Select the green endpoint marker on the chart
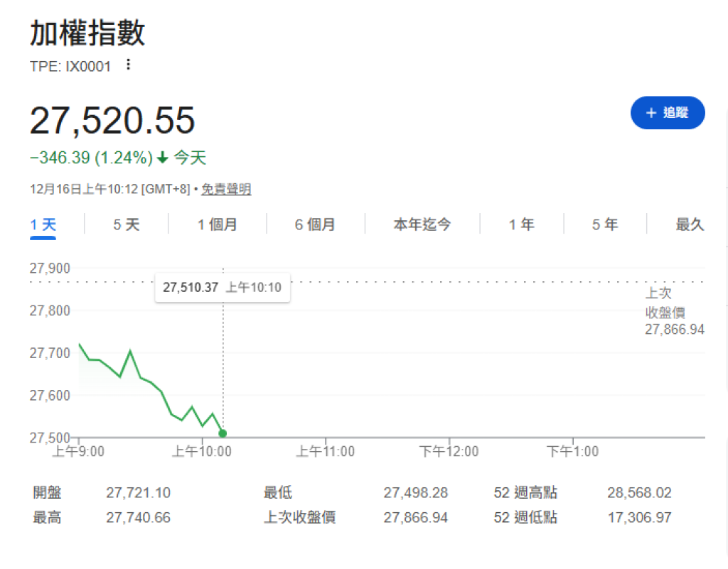This screenshot has height=569, width=728. pos(223,432)
